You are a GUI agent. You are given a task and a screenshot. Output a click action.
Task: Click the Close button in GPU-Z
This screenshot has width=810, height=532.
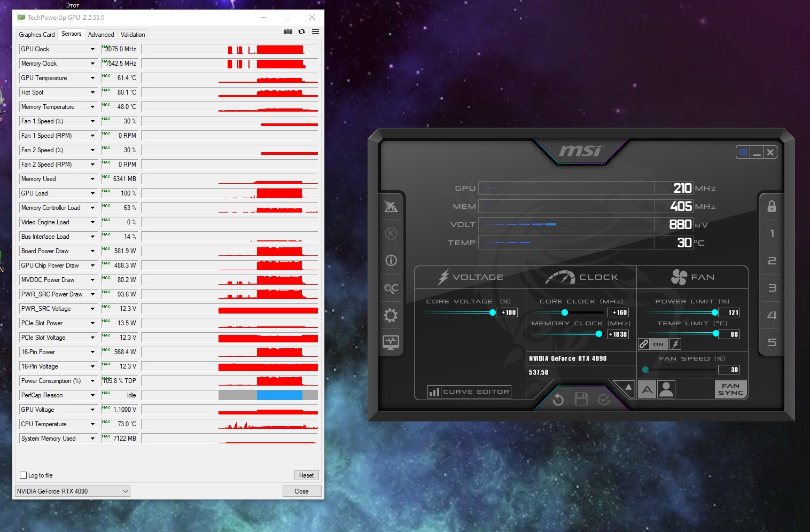tap(302, 491)
